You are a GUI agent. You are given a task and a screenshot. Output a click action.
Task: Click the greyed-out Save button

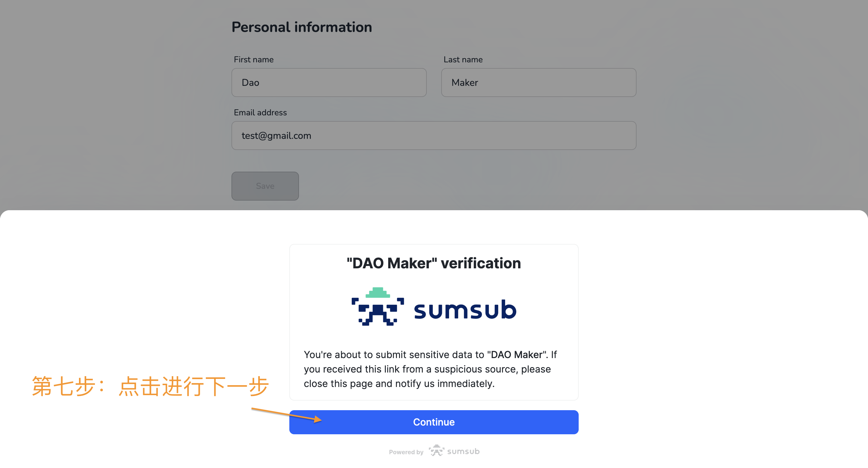[x=265, y=186]
